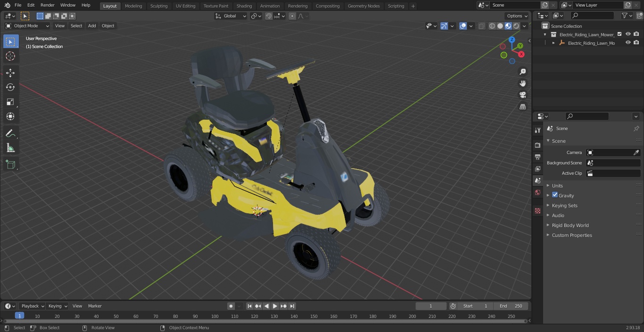Play the animation forward
This screenshot has height=332, width=644.
pyautogui.click(x=275, y=306)
